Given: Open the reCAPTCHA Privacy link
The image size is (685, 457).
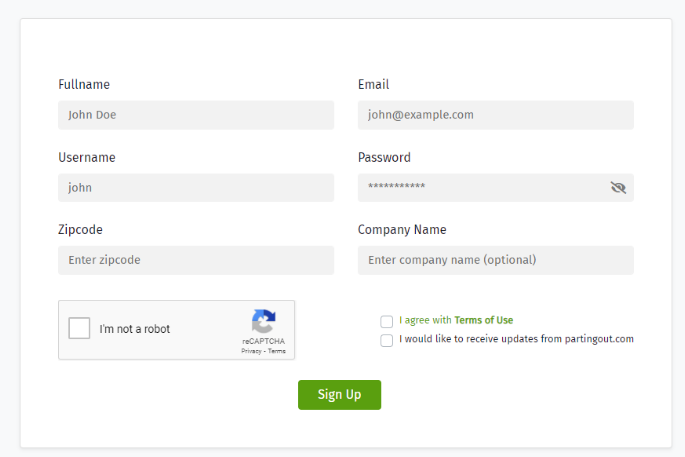Looking at the screenshot, I should click(x=250, y=351).
